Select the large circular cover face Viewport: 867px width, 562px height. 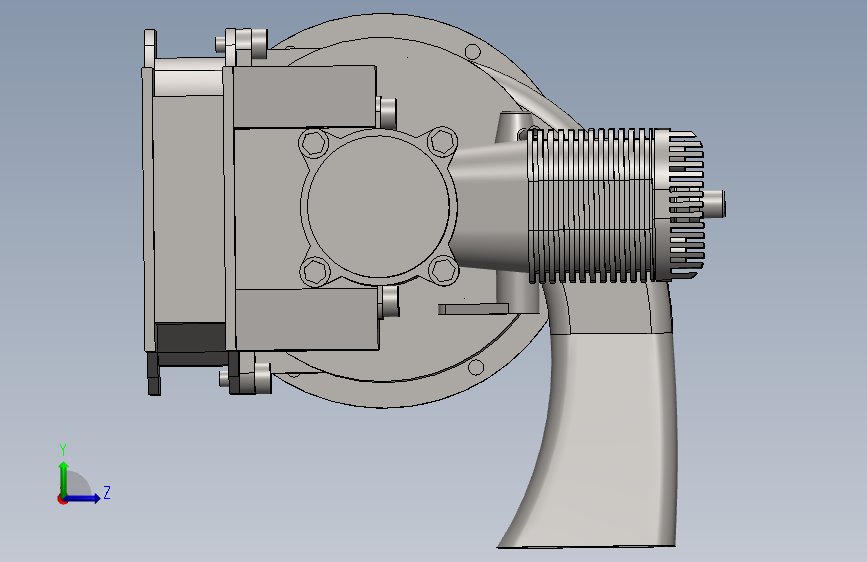pyautogui.click(x=378, y=206)
